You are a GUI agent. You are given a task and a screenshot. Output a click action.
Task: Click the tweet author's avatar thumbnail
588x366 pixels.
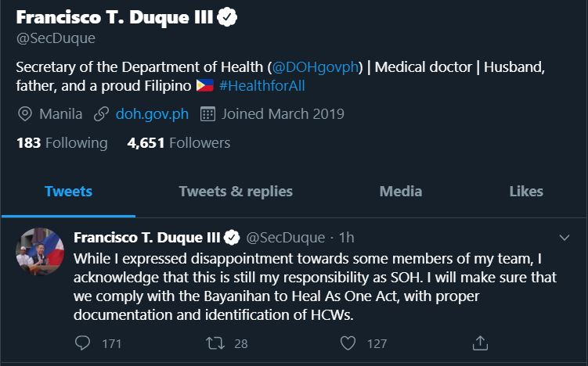tap(40, 253)
